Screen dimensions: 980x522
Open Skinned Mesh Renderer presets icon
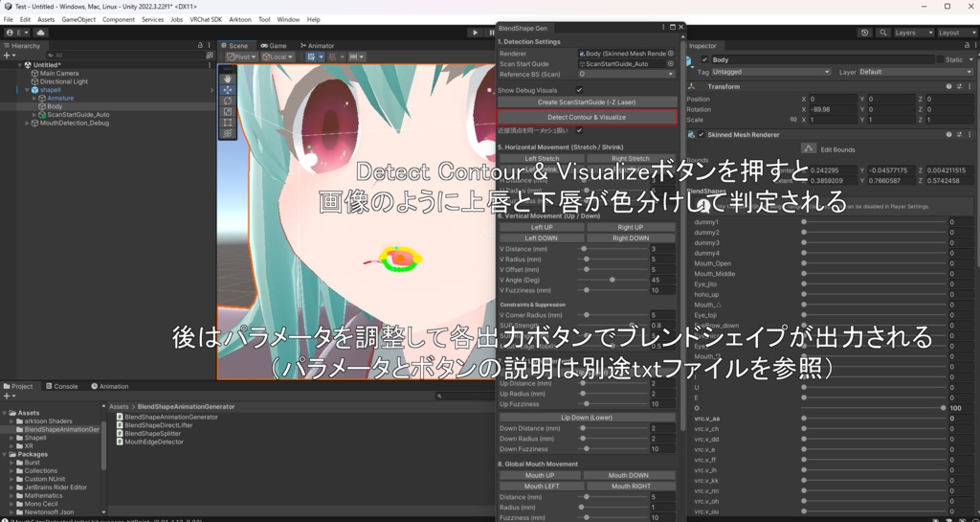tap(959, 134)
